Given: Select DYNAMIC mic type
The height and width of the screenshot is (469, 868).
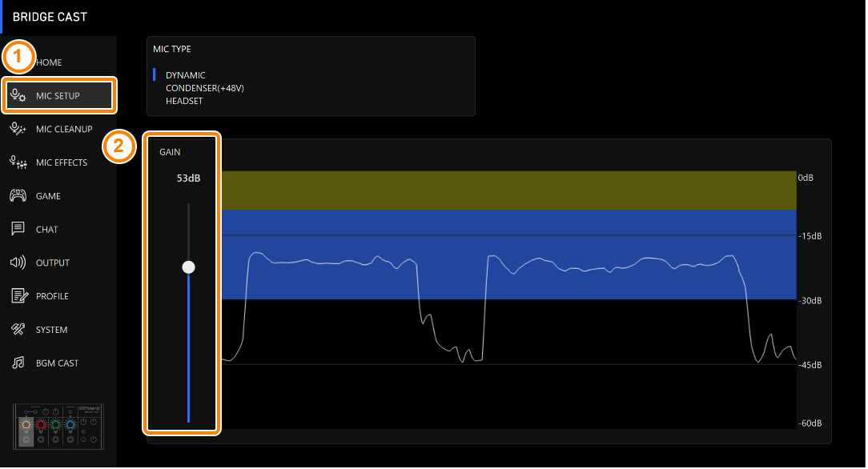Looking at the screenshot, I should [x=186, y=75].
